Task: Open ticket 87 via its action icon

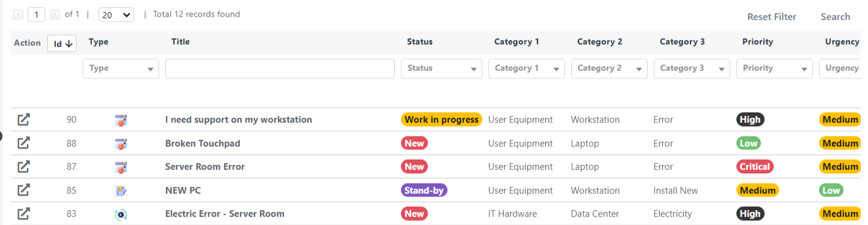Action: point(23,166)
